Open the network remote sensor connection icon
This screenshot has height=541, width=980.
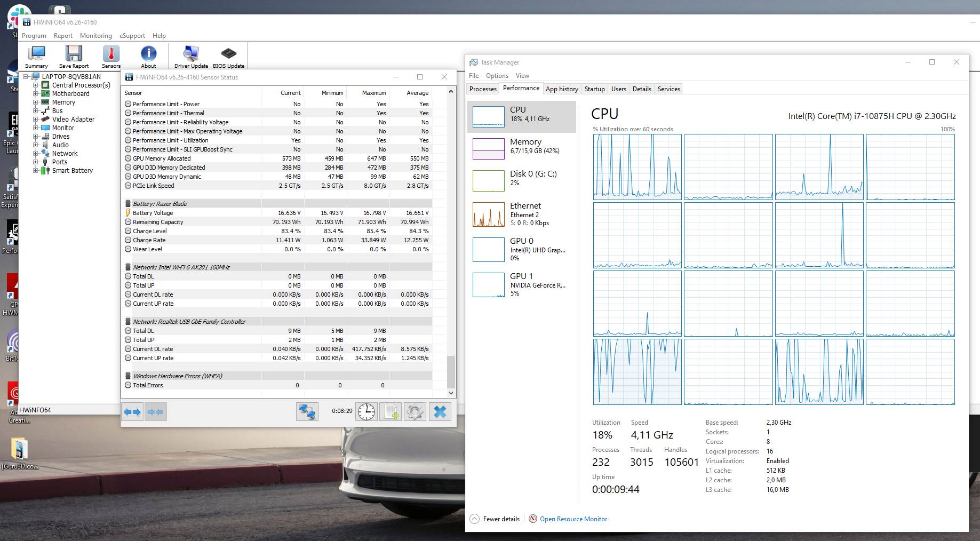pyautogui.click(x=307, y=412)
